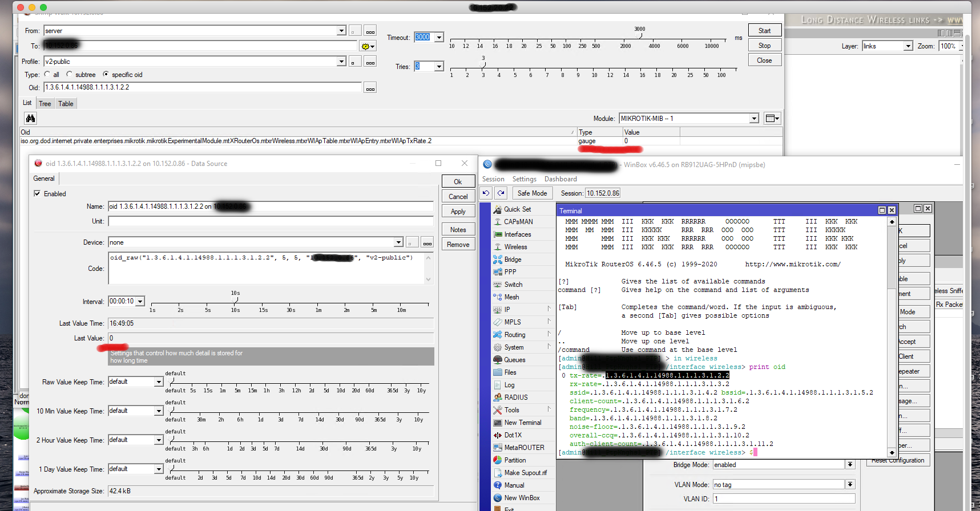Launch New Terminal from the sidebar
This screenshot has width=980, height=511.
coord(522,423)
